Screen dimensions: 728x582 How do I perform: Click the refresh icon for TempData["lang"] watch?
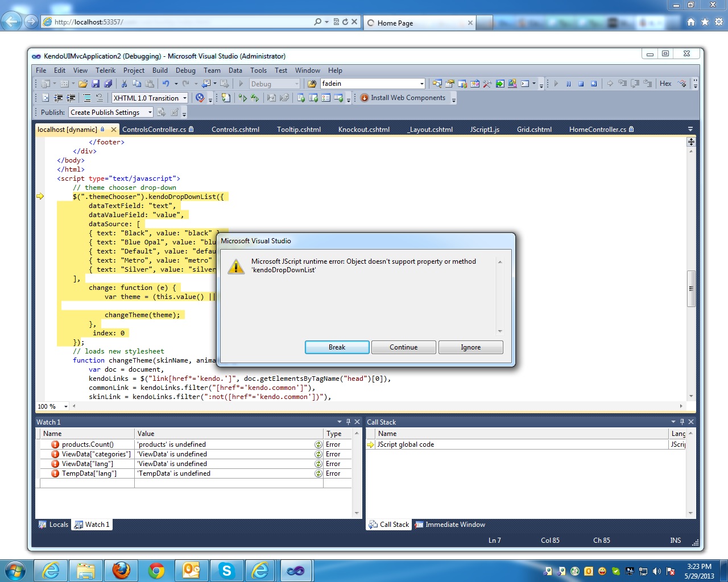pos(318,473)
